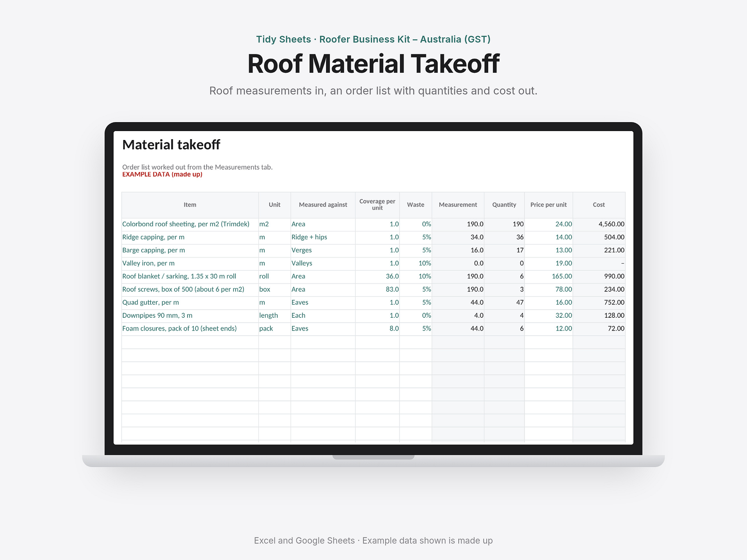Screen dimensions: 747x560
Task: Select the price cell '165.00'
Action: pos(549,276)
